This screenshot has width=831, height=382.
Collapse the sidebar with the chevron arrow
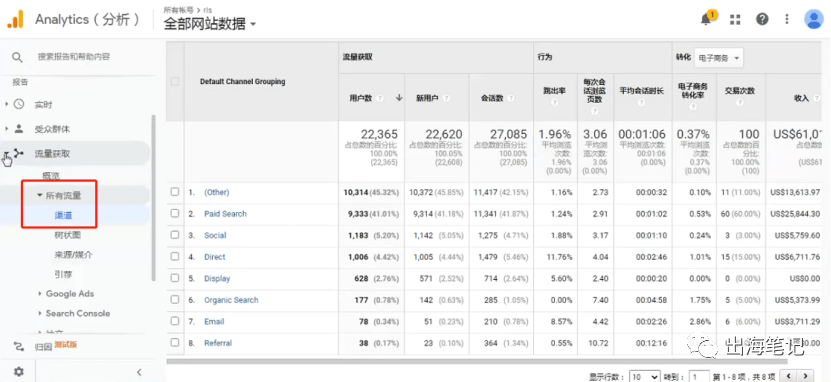click(139, 372)
